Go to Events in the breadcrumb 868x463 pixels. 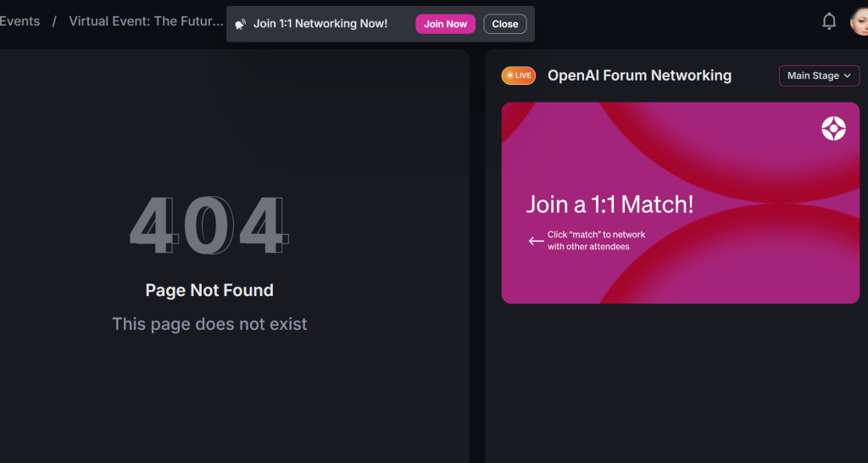pos(19,21)
